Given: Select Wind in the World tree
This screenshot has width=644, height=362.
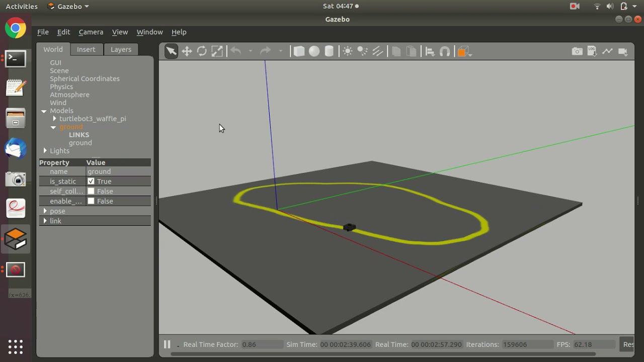Looking at the screenshot, I should pyautogui.click(x=58, y=103).
